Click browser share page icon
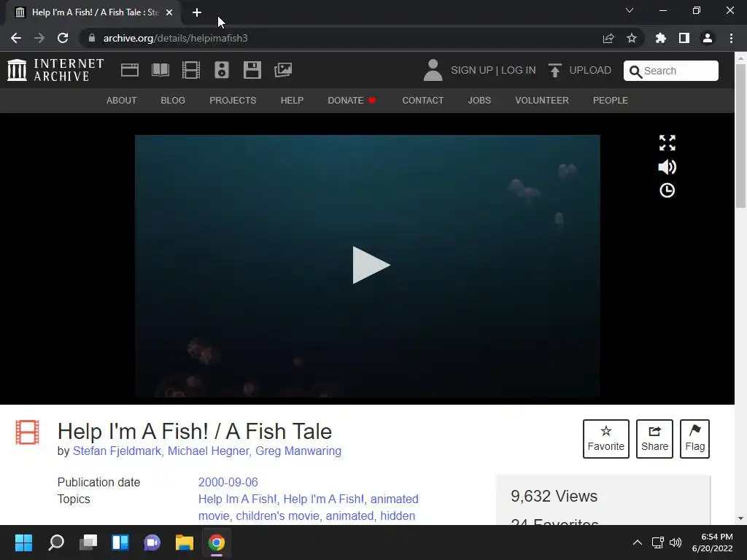 [608, 38]
